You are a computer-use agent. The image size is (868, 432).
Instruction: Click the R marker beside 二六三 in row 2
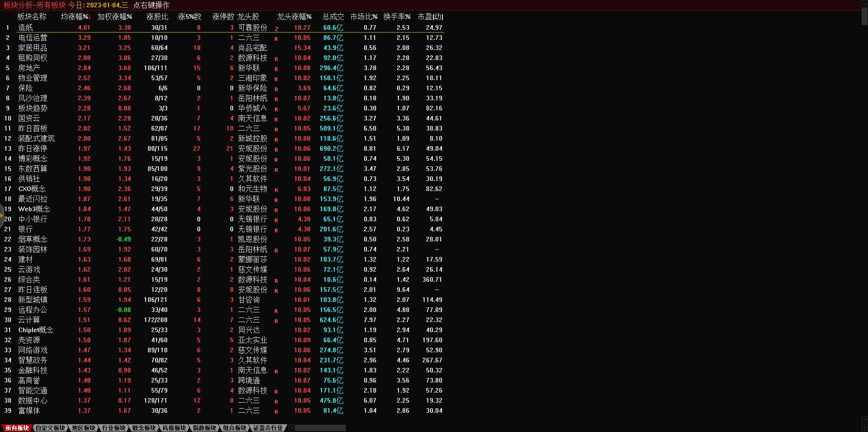click(276, 39)
